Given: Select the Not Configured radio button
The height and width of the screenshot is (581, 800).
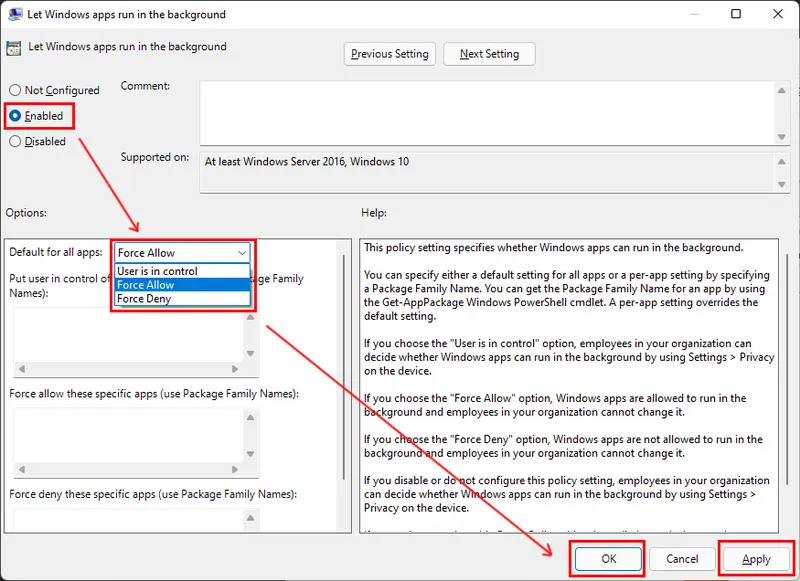Looking at the screenshot, I should tap(15, 90).
